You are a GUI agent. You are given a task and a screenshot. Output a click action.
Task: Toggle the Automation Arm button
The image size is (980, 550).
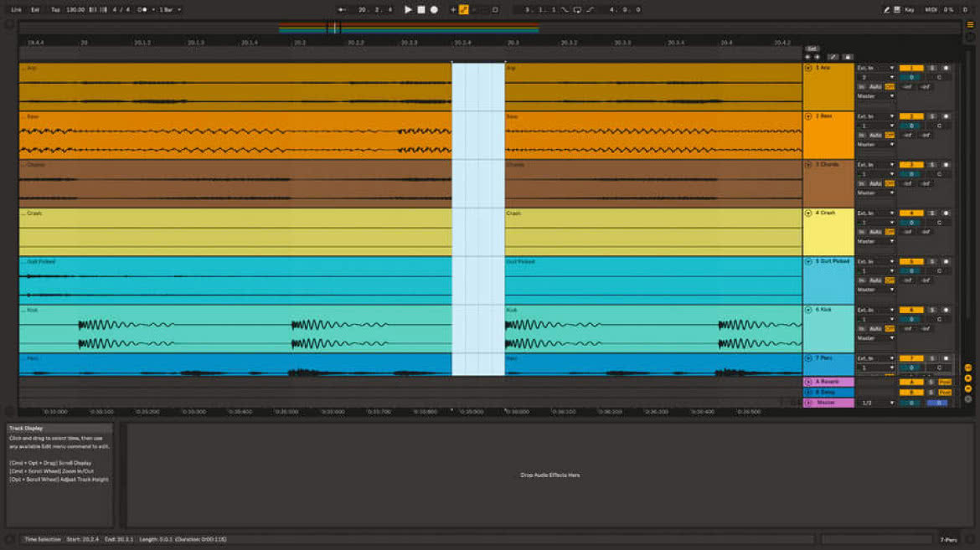pyautogui.click(x=464, y=9)
